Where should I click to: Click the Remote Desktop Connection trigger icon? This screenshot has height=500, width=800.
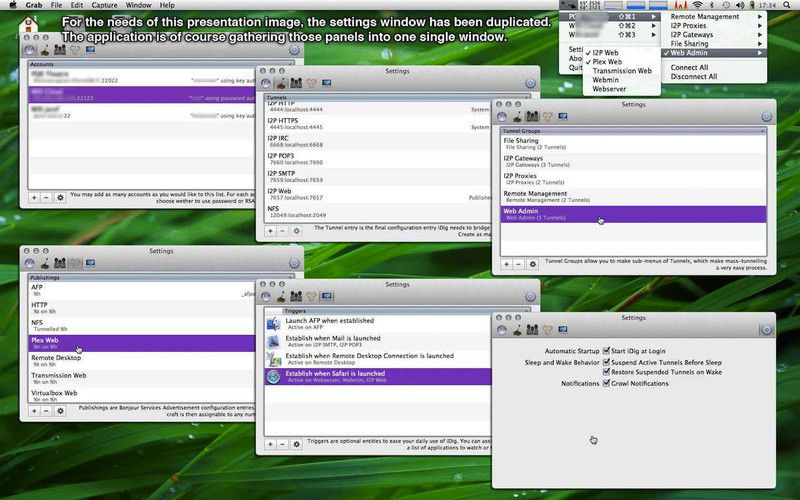click(274, 359)
